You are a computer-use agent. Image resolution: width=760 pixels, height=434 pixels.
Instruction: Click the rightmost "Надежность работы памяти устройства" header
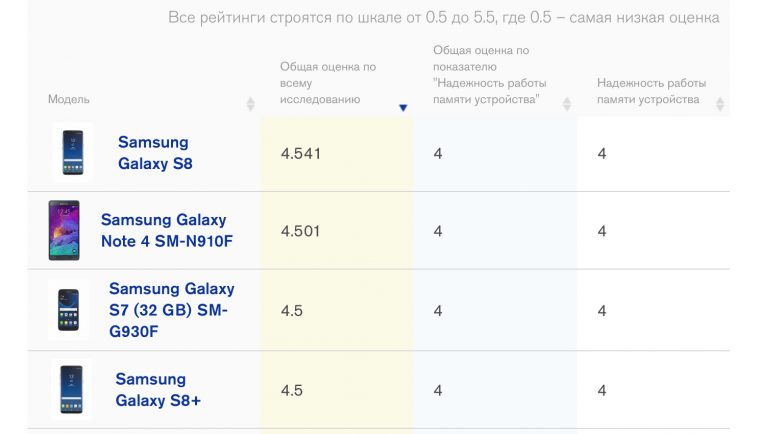[652, 91]
